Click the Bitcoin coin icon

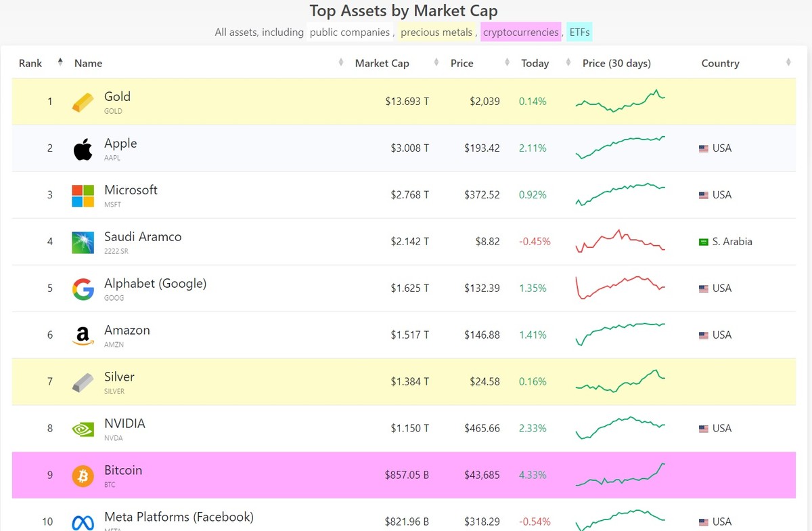click(x=82, y=475)
